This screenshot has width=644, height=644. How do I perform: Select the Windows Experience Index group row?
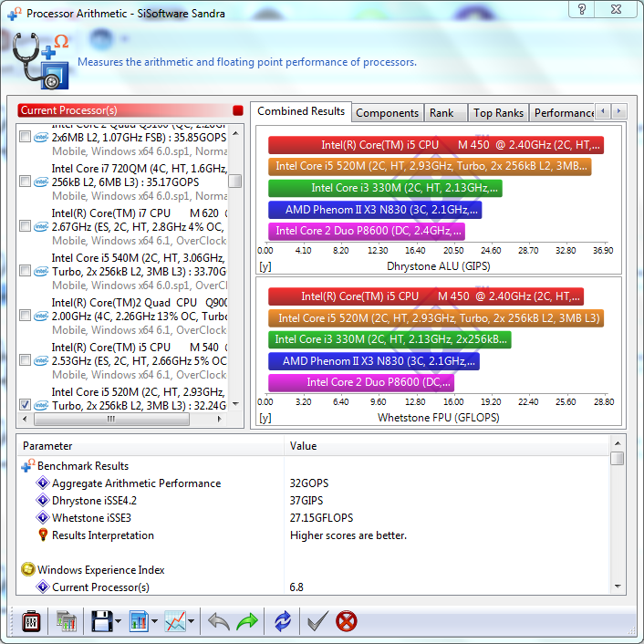[313, 570]
